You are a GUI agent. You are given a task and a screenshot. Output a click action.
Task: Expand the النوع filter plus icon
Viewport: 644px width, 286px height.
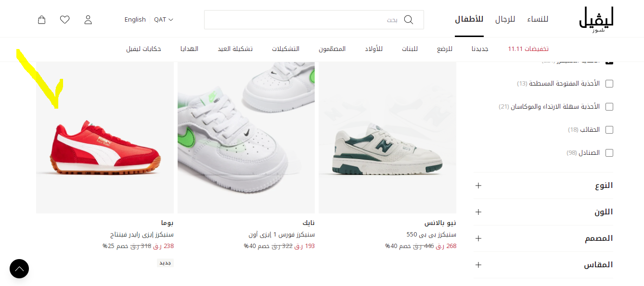478,186
